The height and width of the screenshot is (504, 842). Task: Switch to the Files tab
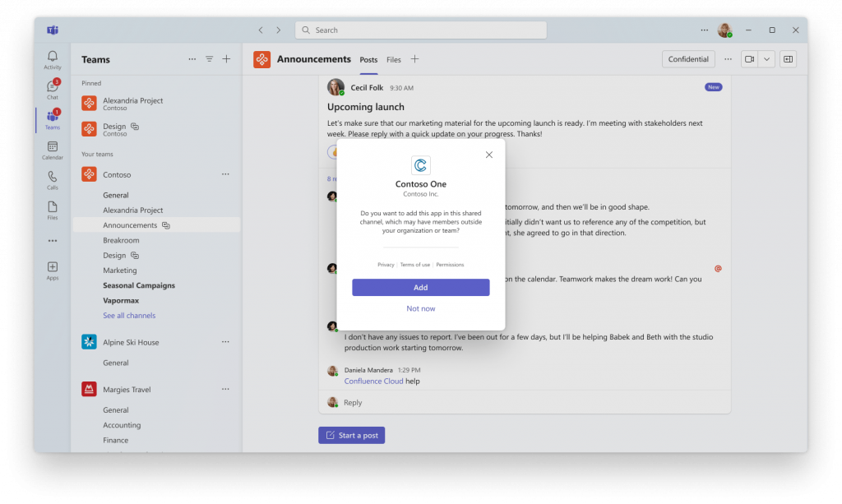click(394, 59)
